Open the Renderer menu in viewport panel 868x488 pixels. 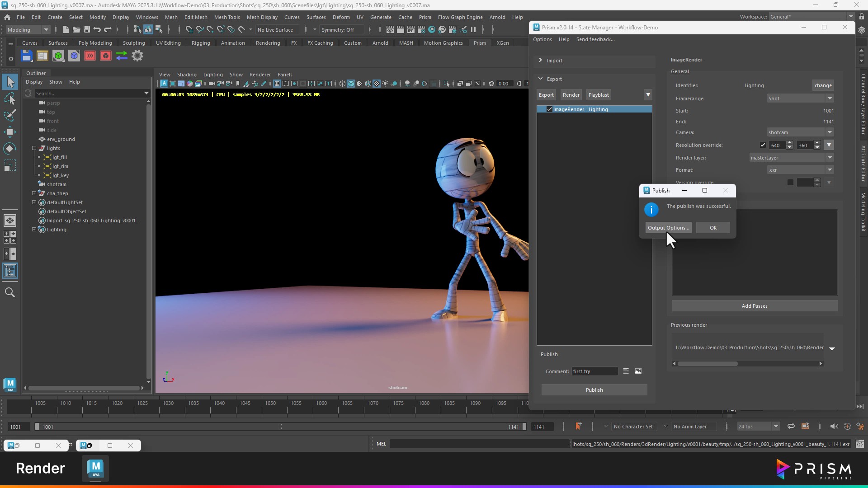tap(260, 75)
